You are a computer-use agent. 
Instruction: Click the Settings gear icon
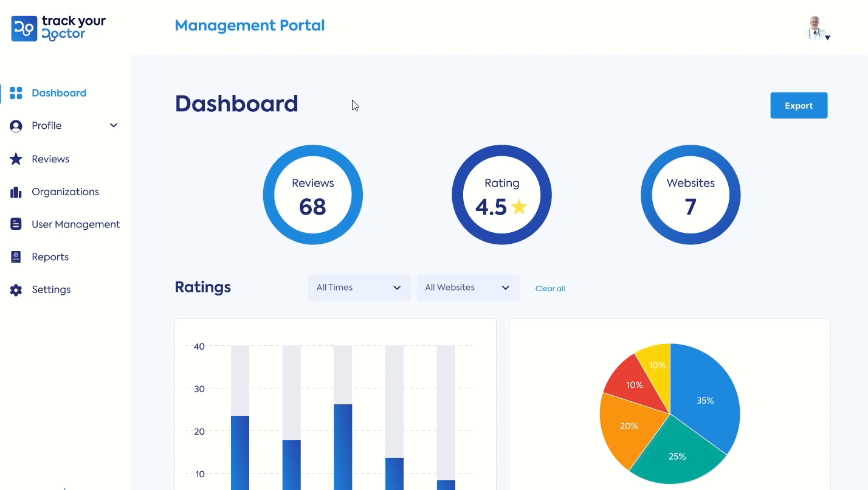(16, 290)
